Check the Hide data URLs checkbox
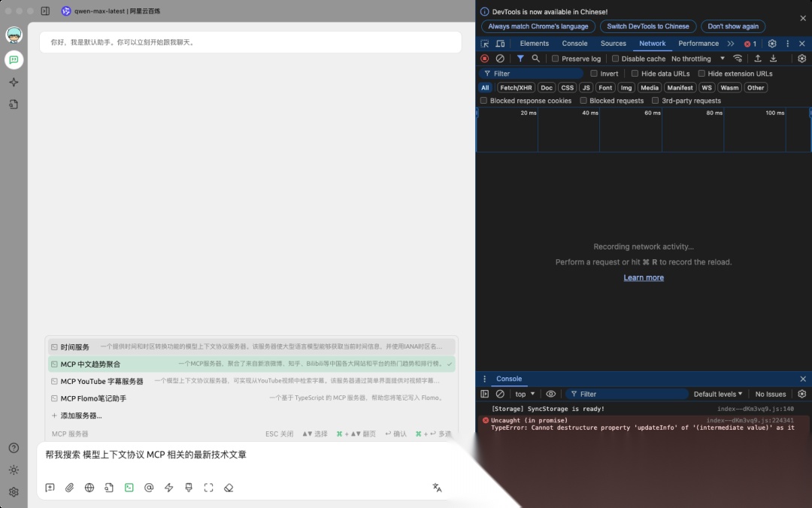Image resolution: width=812 pixels, height=508 pixels. point(635,74)
